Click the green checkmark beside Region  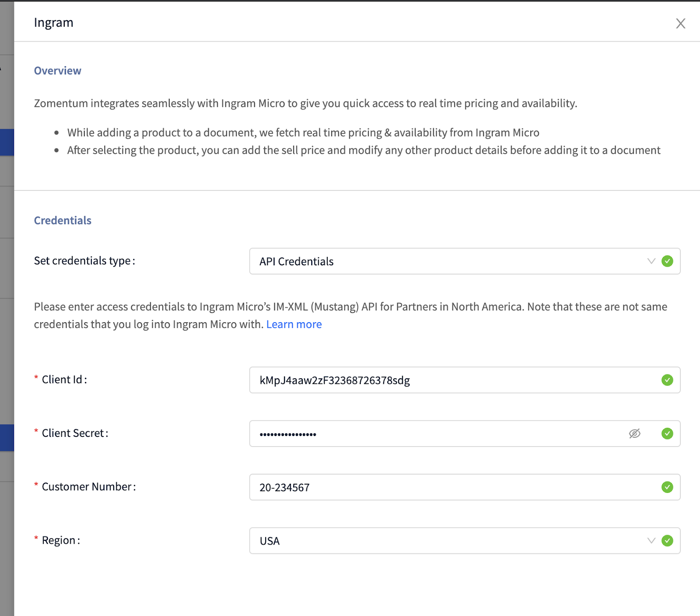pos(667,541)
